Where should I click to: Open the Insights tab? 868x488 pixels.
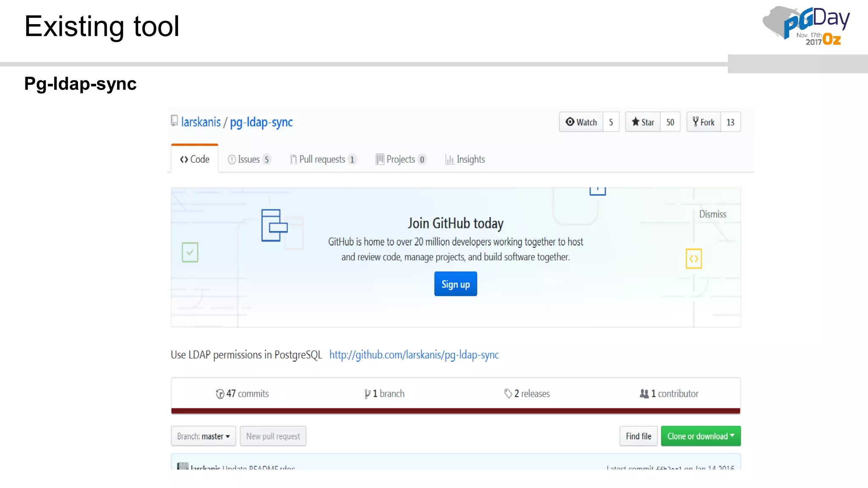(465, 159)
